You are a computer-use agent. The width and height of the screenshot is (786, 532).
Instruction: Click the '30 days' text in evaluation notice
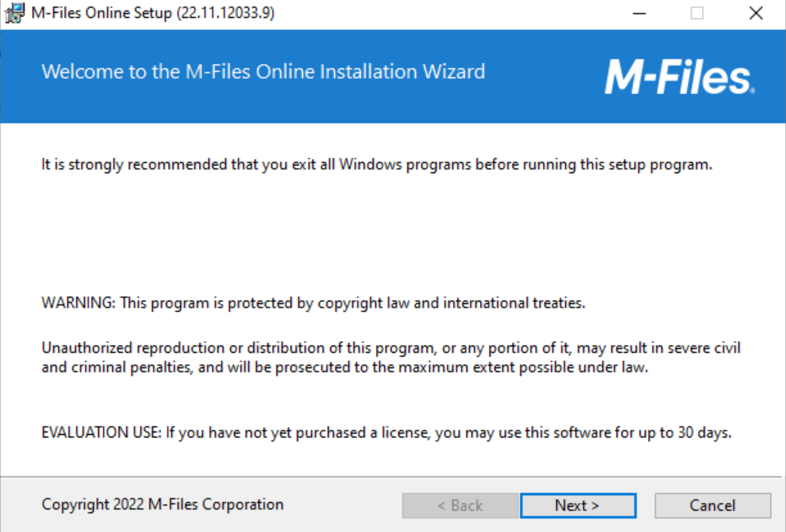(704, 433)
